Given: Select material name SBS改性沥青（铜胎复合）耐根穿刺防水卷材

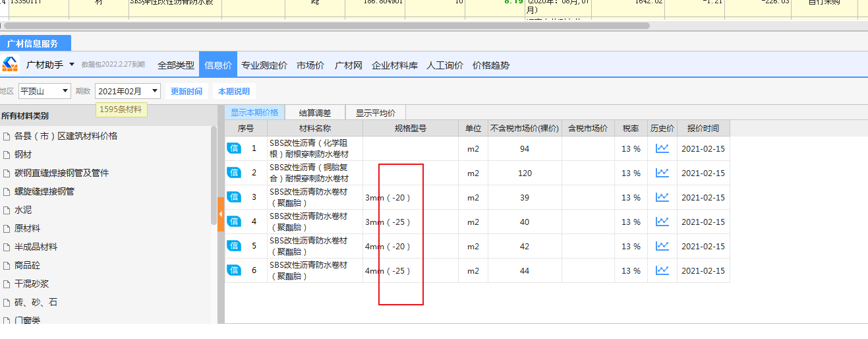Looking at the screenshot, I should pos(315,173).
